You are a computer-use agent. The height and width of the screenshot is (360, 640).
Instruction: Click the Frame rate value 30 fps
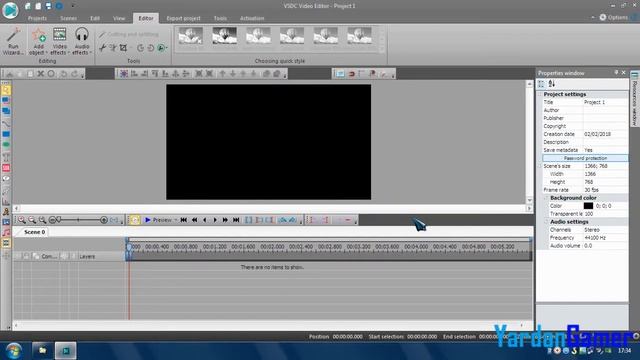(x=591, y=190)
